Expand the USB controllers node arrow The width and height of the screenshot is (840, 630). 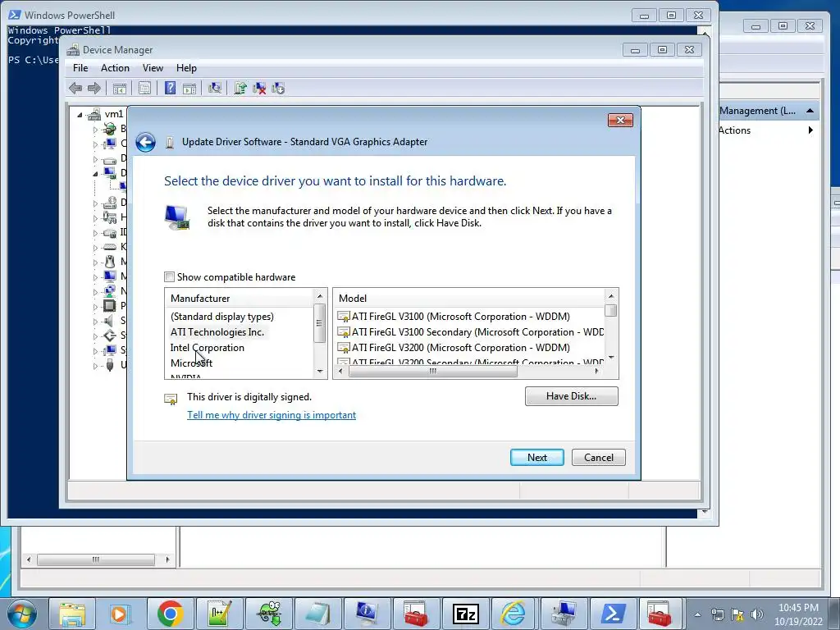(x=95, y=366)
